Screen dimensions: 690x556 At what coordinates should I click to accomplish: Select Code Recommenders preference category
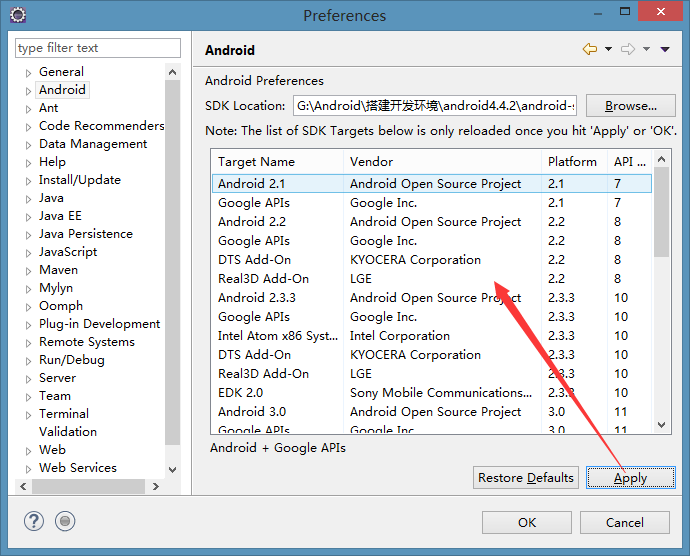[101, 126]
